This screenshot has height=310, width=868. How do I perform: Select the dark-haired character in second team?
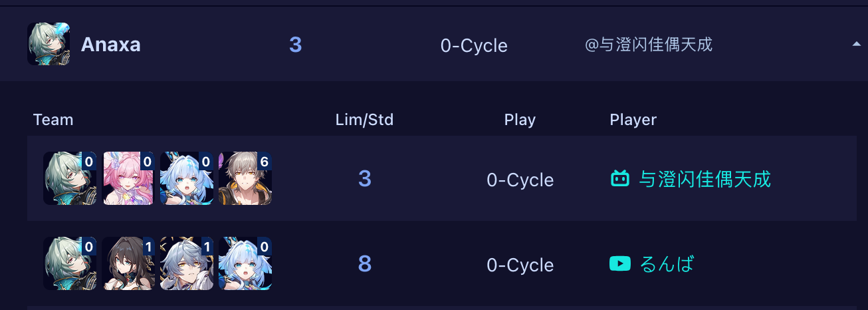tap(128, 263)
